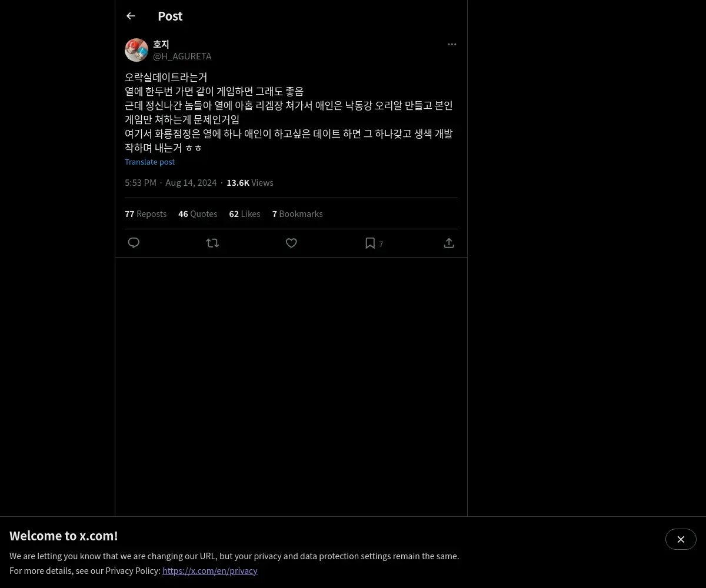Image resolution: width=706 pixels, height=588 pixels.
Task: Go back with the arrow icon
Action: coord(131,16)
